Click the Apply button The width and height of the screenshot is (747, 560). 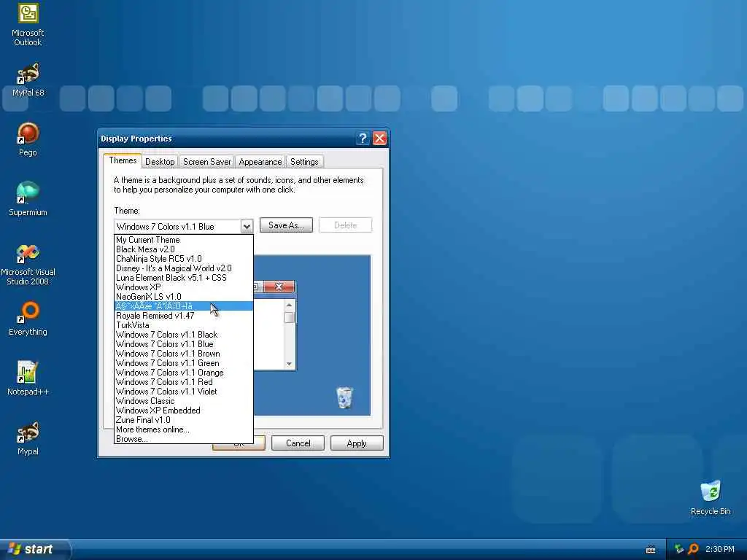coord(357,443)
